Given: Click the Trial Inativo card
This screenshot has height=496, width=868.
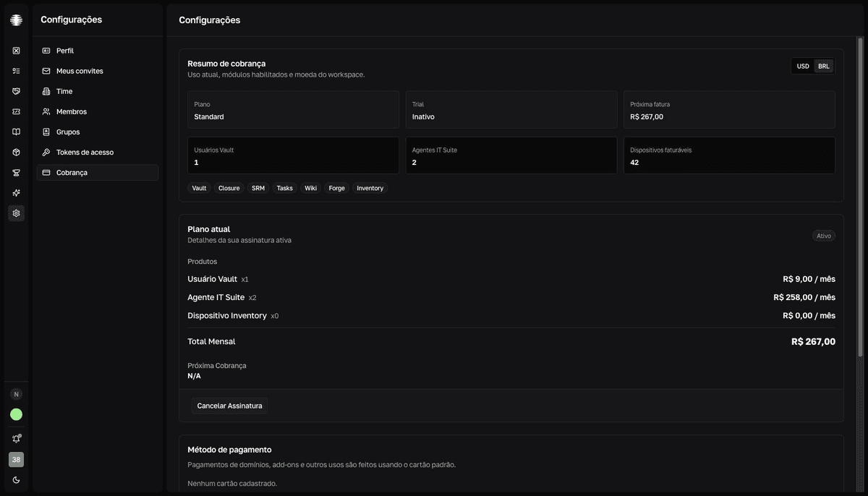Looking at the screenshot, I should (x=511, y=110).
